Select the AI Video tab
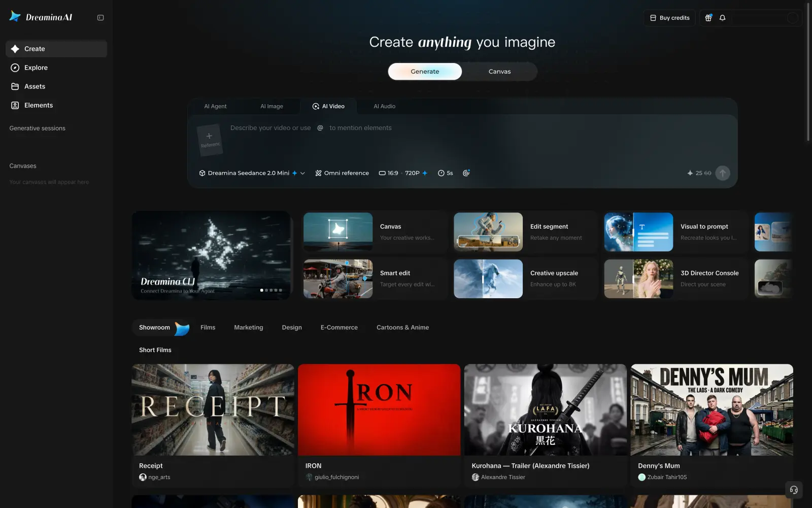Viewport: 812px width, 508px height. (x=328, y=106)
